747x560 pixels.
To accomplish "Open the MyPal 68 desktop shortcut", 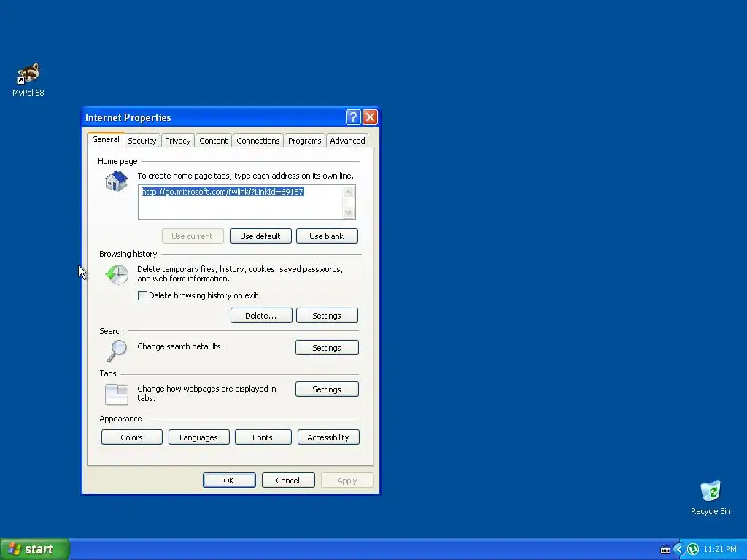I will (28, 79).
